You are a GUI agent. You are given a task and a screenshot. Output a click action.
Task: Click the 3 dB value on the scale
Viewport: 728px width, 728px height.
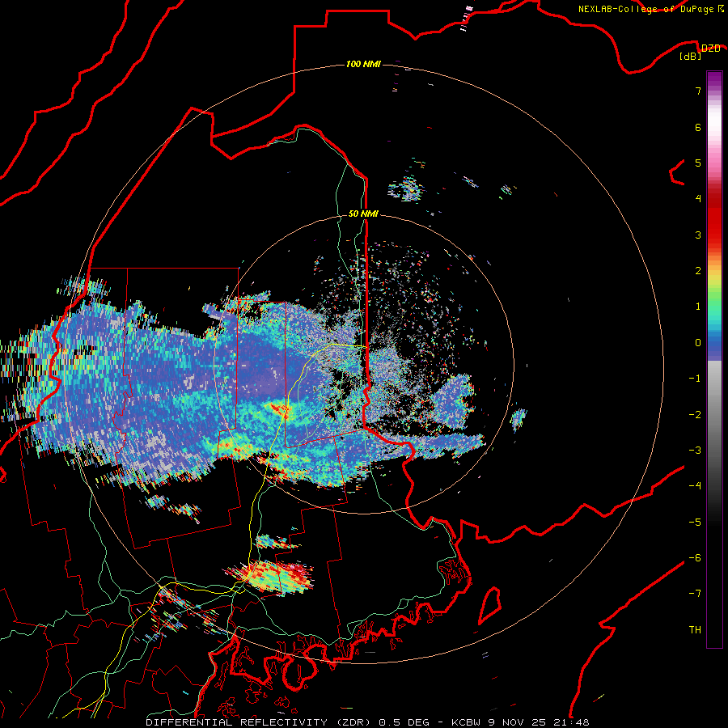698,235
